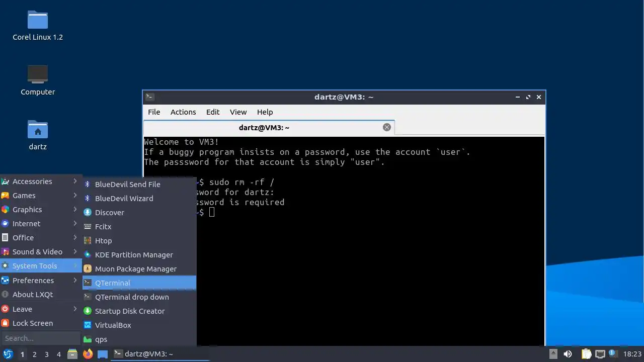Expand the Games menu category
The width and height of the screenshot is (644, 362).
[41, 196]
